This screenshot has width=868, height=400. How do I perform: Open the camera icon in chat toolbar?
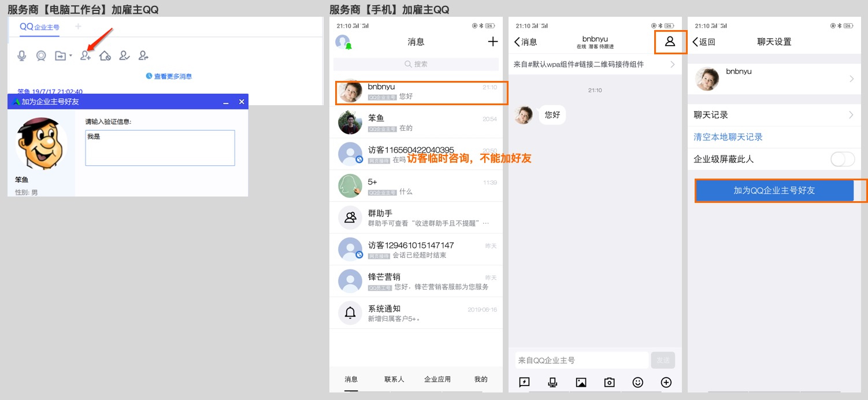[609, 383]
